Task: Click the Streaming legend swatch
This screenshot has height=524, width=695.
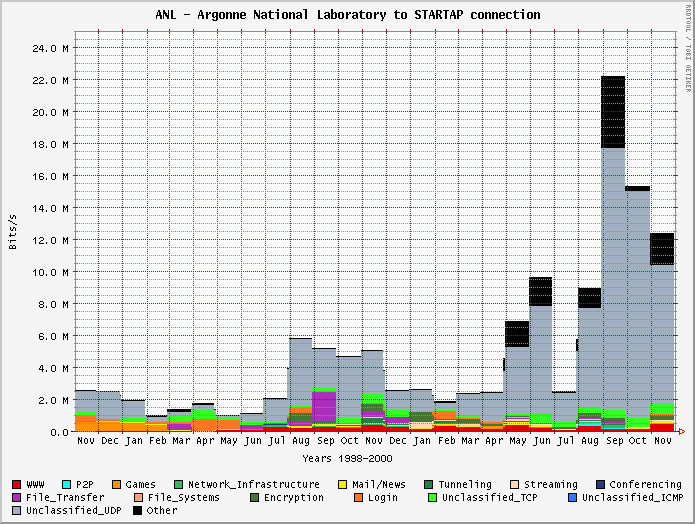Action: point(515,485)
